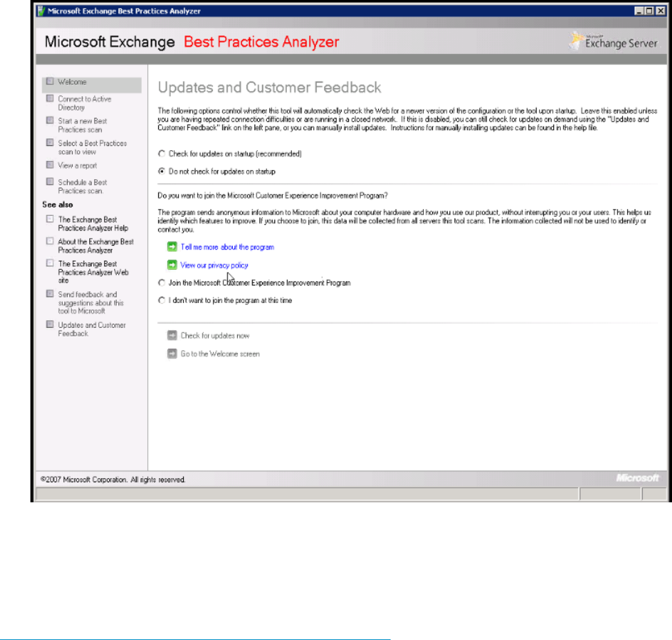
Task: Click the icon beside About the Exchange Best Practices Analyzer
Action: (50, 241)
